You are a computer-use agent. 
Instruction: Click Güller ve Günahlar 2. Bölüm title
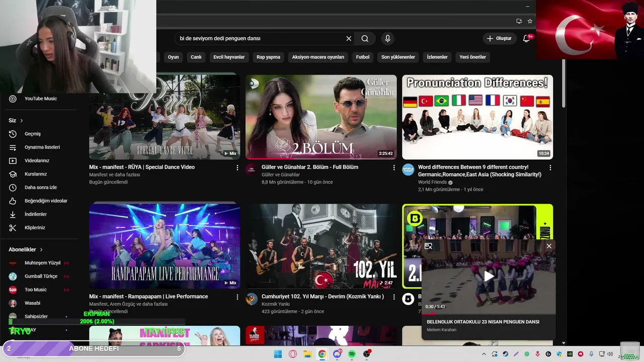tap(310, 167)
